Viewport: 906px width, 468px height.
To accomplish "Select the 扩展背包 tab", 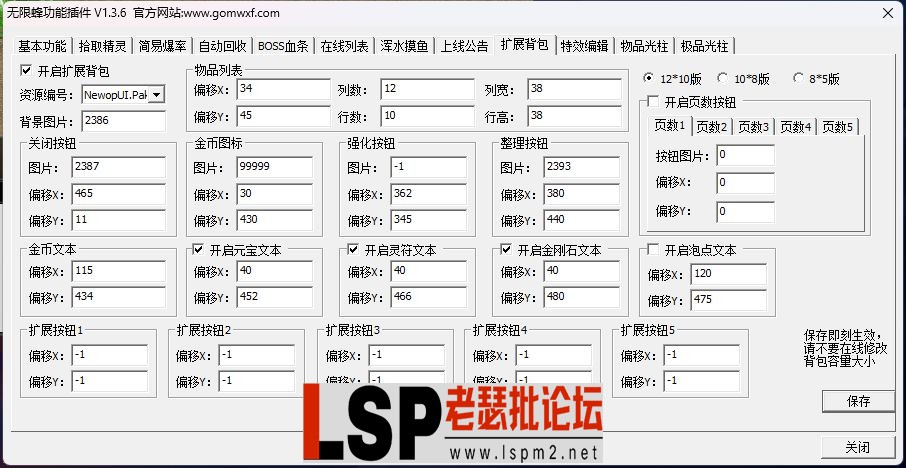I will (525, 44).
